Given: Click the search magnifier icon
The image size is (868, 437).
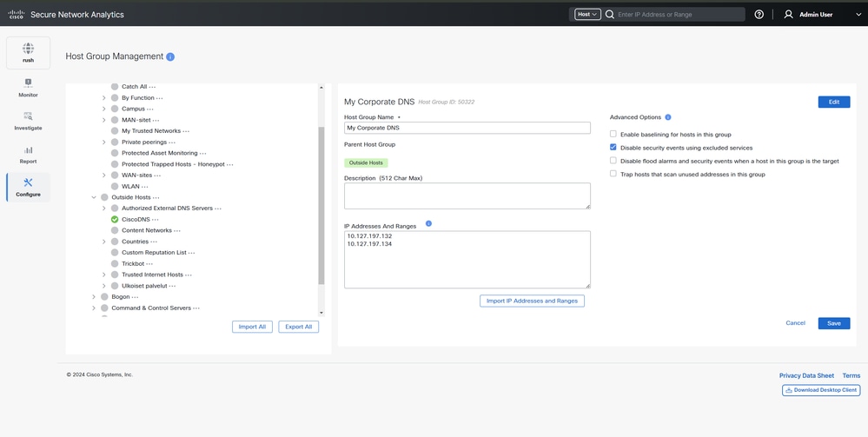Looking at the screenshot, I should pos(610,15).
